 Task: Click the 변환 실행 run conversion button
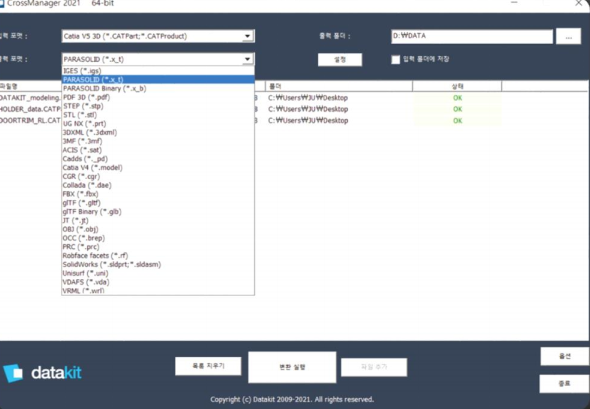[x=292, y=367]
